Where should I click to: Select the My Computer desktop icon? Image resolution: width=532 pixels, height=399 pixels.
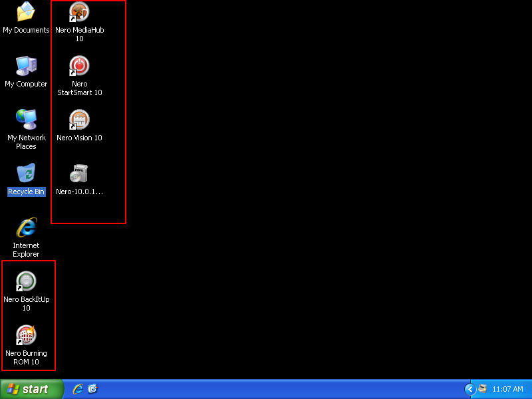[26, 65]
